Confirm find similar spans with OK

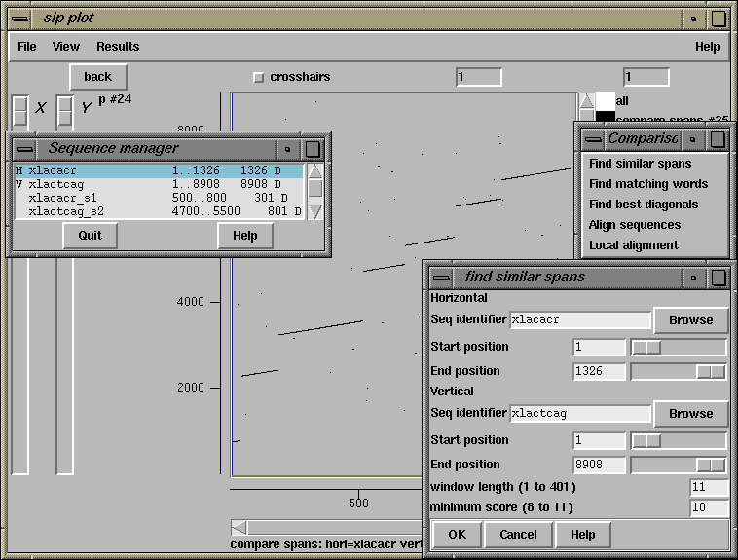point(457,534)
